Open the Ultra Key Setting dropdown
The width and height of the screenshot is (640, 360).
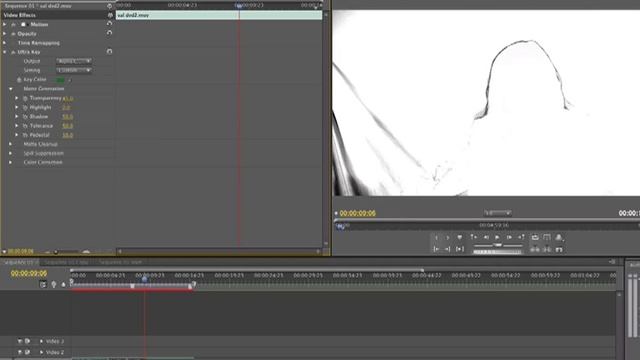click(x=73, y=70)
